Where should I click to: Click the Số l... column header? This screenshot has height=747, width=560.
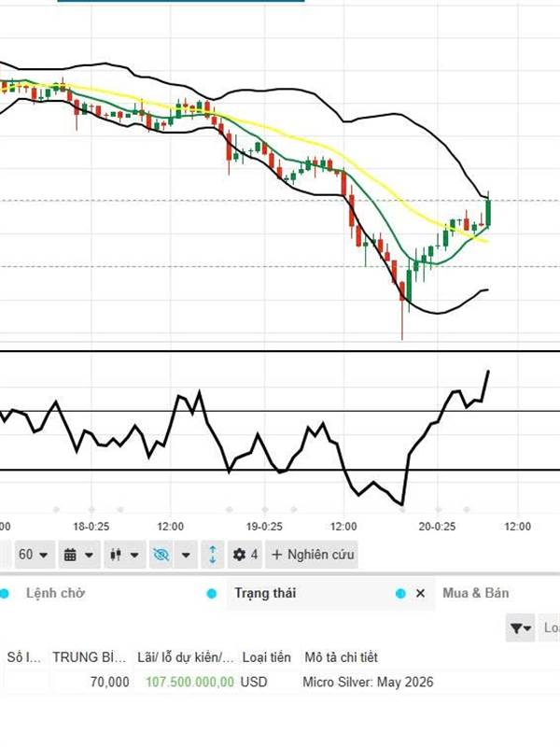coord(24,657)
